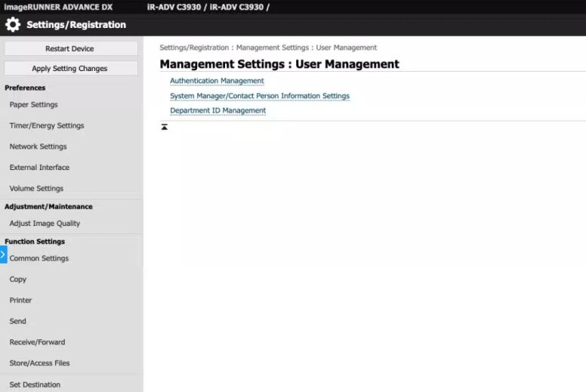Screen dimensions: 586x392
Task: Select Store/Access Files in the sidebar
Action: [x=39, y=363]
